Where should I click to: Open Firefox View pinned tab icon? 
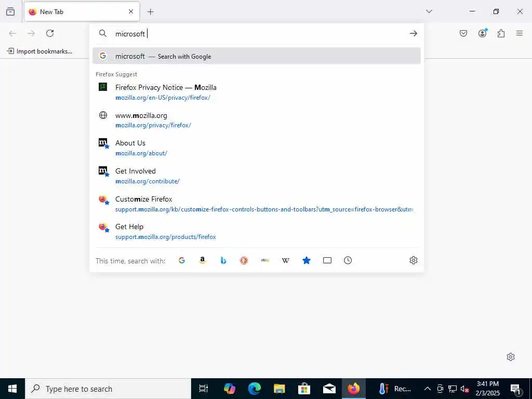click(x=10, y=11)
